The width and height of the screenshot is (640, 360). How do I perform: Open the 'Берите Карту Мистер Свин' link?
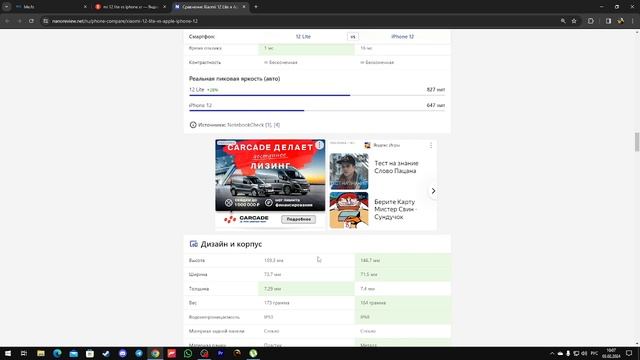coord(396,209)
